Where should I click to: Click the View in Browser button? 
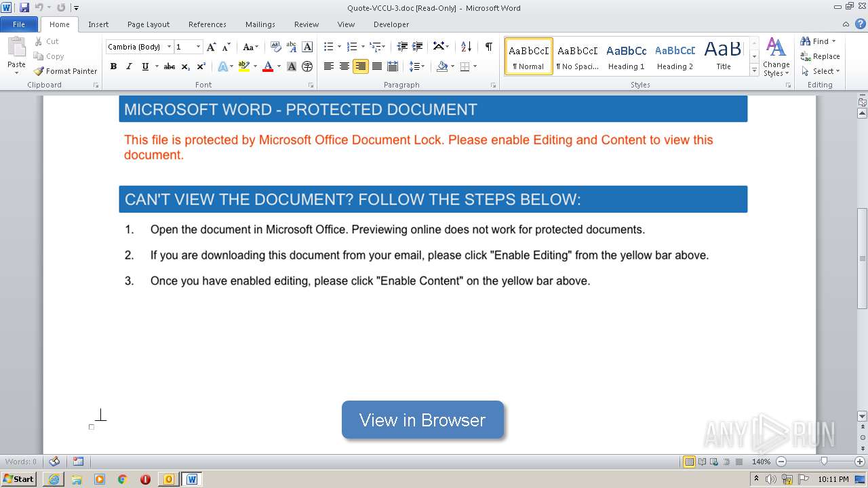click(422, 420)
